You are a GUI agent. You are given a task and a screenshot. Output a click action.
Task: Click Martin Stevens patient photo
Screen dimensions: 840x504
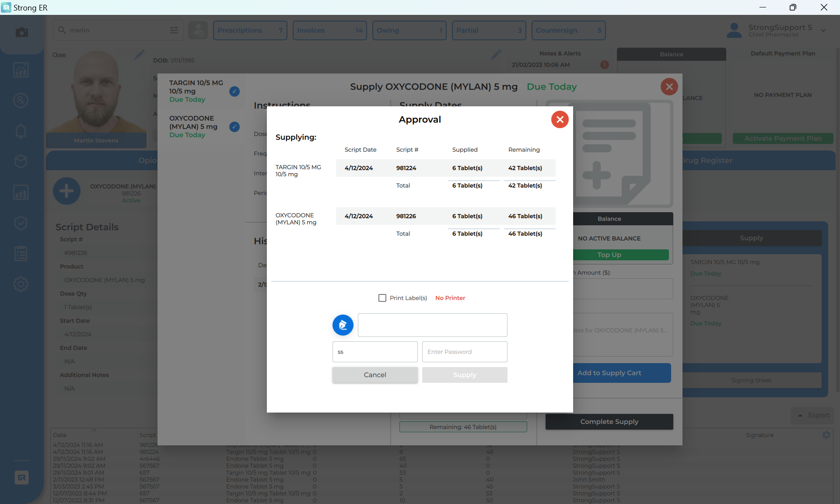click(x=96, y=92)
